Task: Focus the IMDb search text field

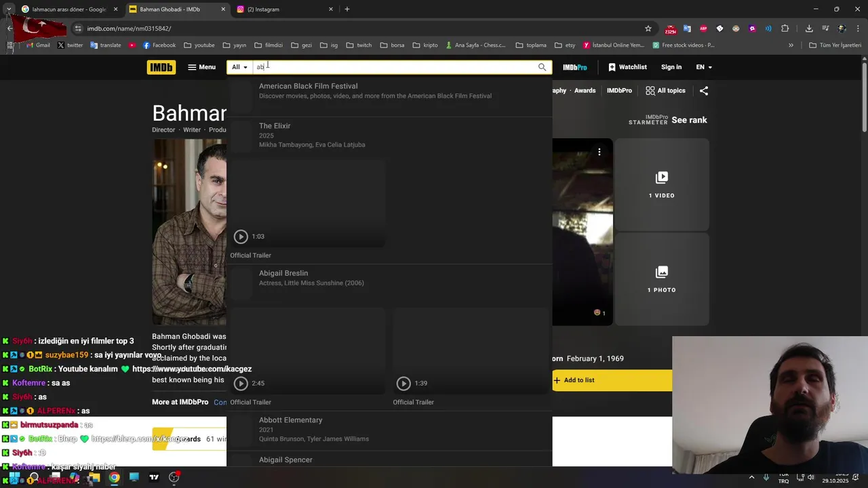Action: (x=394, y=67)
